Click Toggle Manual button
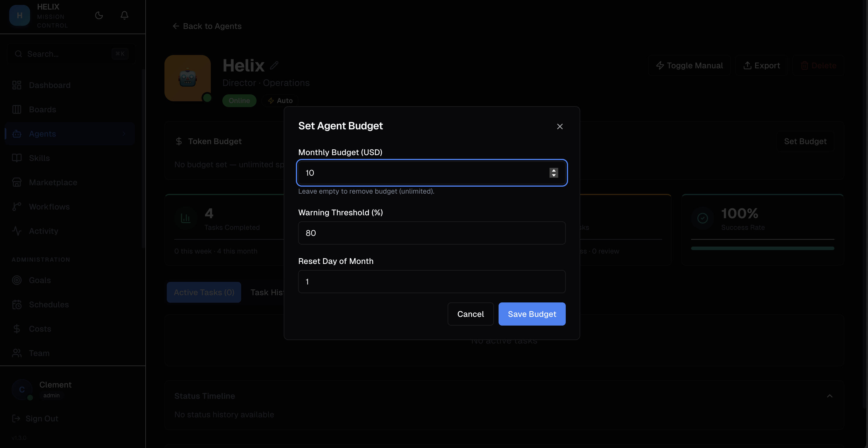This screenshot has width=868, height=448. (689, 66)
